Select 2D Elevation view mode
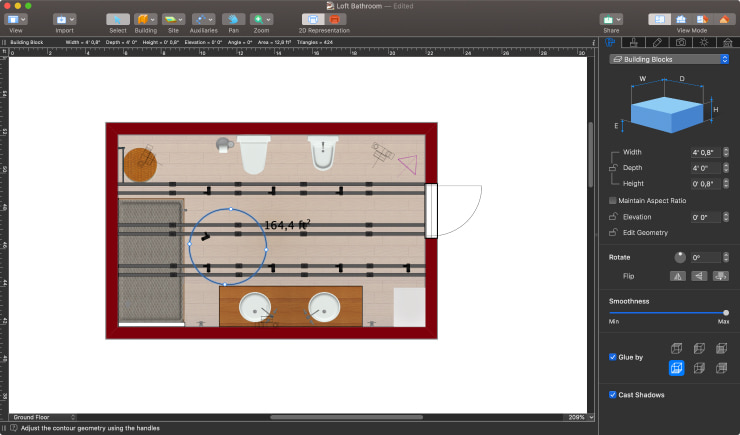This screenshot has width=740, height=435. pyautogui.click(x=681, y=19)
